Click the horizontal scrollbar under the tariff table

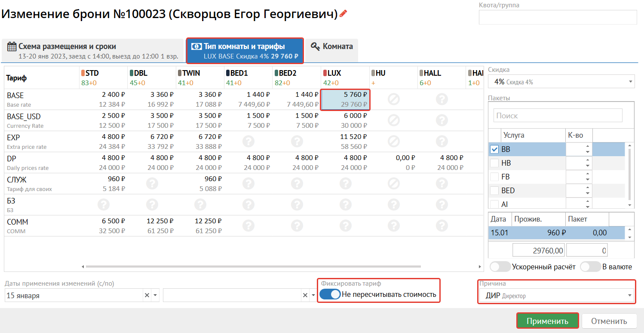point(253,267)
